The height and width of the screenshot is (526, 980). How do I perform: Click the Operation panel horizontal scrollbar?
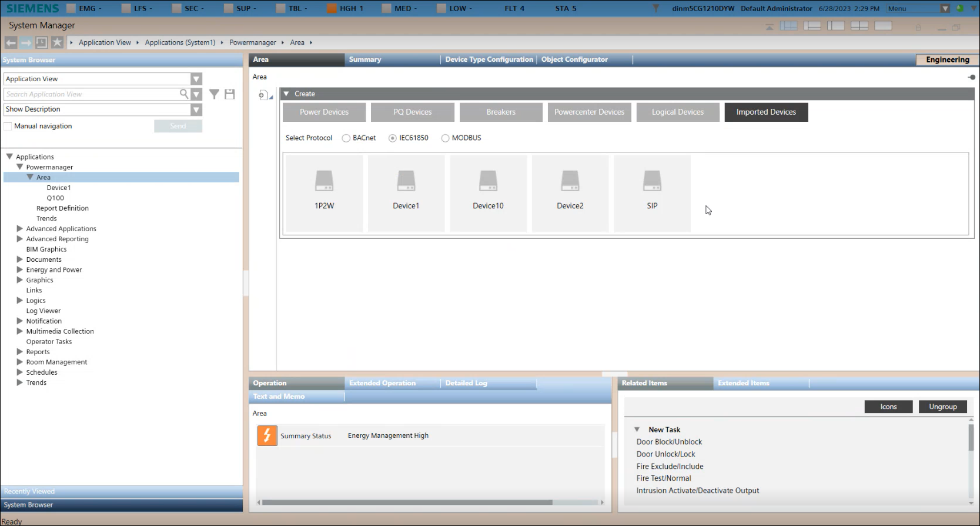[407, 502]
